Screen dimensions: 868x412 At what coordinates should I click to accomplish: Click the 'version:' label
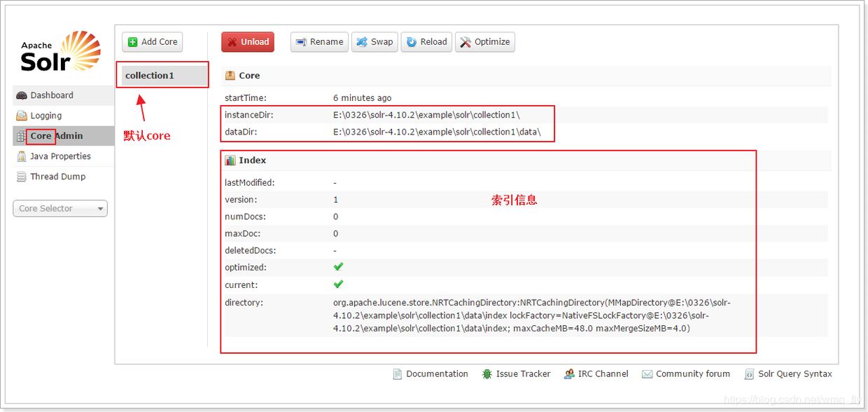click(x=241, y=200)
